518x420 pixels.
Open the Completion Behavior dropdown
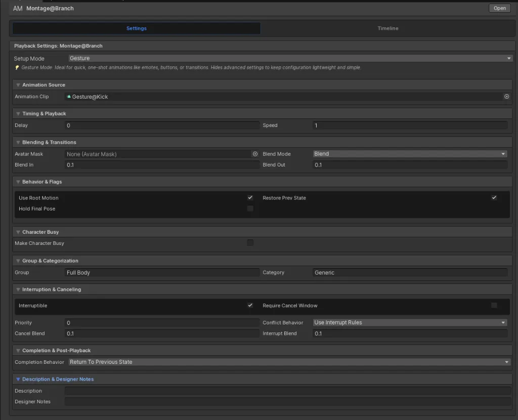click(x=289, y=362)
